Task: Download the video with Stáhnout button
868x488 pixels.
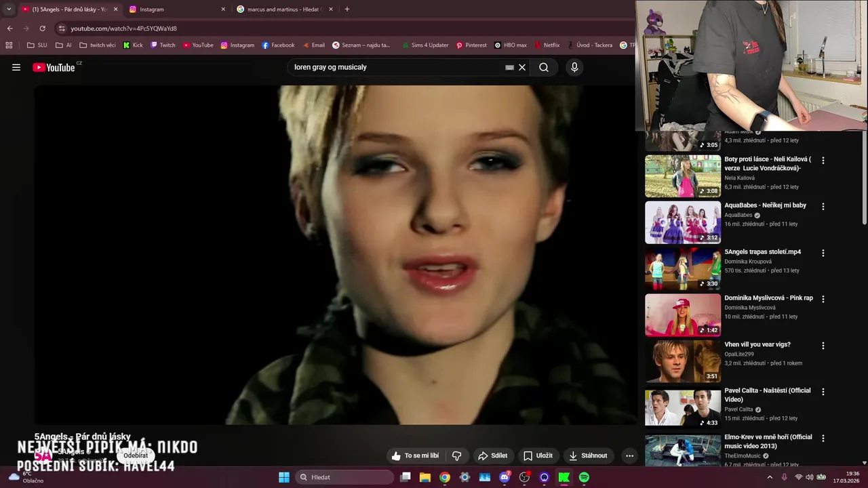Action: [589, 455]
